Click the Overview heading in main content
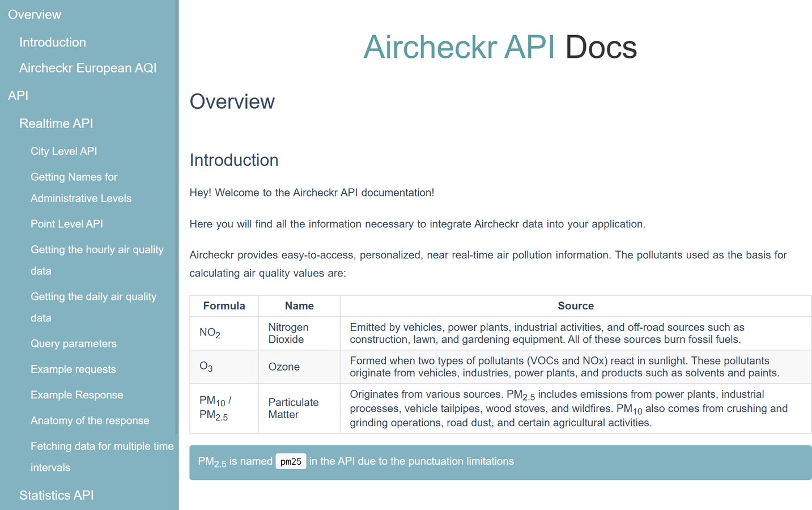This screenshot has width=812, height=510. [x=232, y=101]
